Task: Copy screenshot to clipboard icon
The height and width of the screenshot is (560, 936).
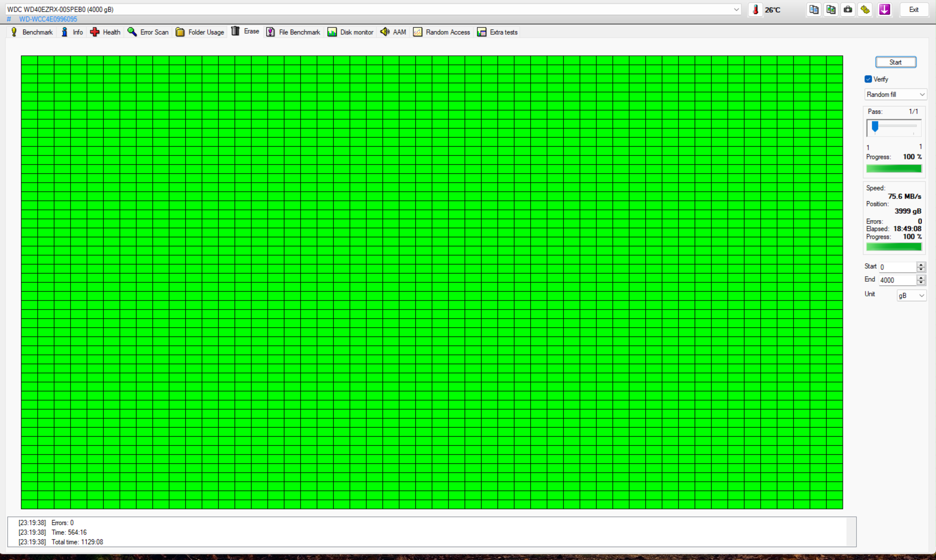Action: 831,9
